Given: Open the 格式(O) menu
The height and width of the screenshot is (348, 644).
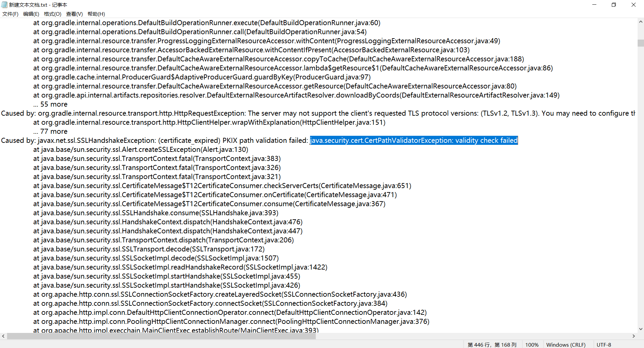Looking at the screenshot, I should point(53,14).
